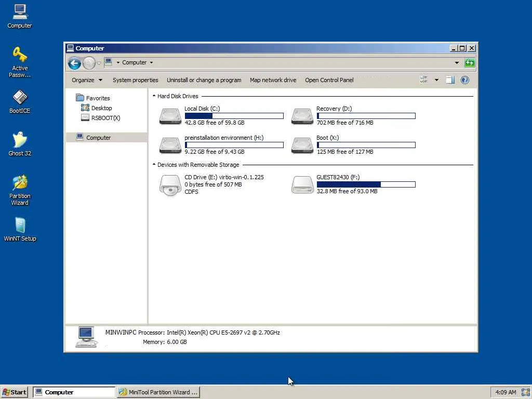Open Partition Wizard desktop shortcut
Image resolution: width=532 pixels, height=399 pixels.
(x=20, y=190)
